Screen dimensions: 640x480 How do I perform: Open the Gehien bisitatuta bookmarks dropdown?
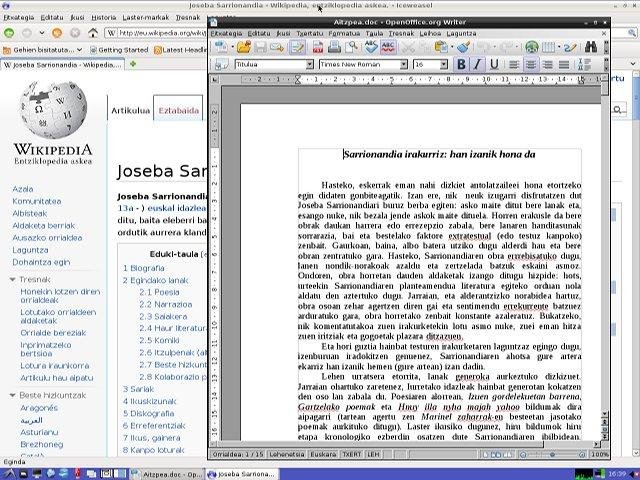(42, 50)
